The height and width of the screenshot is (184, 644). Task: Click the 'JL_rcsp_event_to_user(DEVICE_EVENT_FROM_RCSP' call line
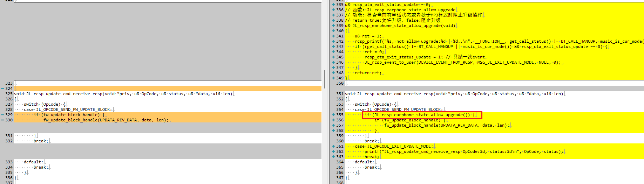click(x=463, y=62)
